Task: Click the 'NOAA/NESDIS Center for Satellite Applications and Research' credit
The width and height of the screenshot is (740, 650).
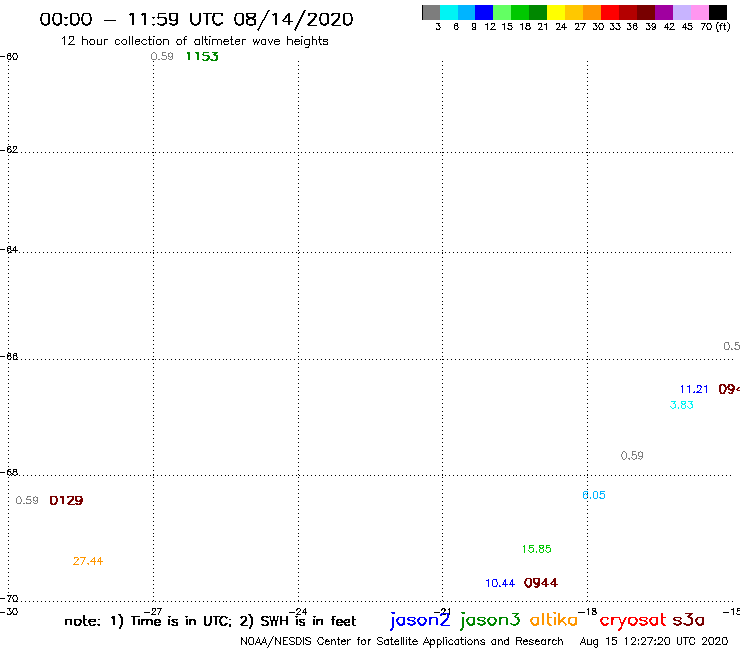Action: coord(402,642)
